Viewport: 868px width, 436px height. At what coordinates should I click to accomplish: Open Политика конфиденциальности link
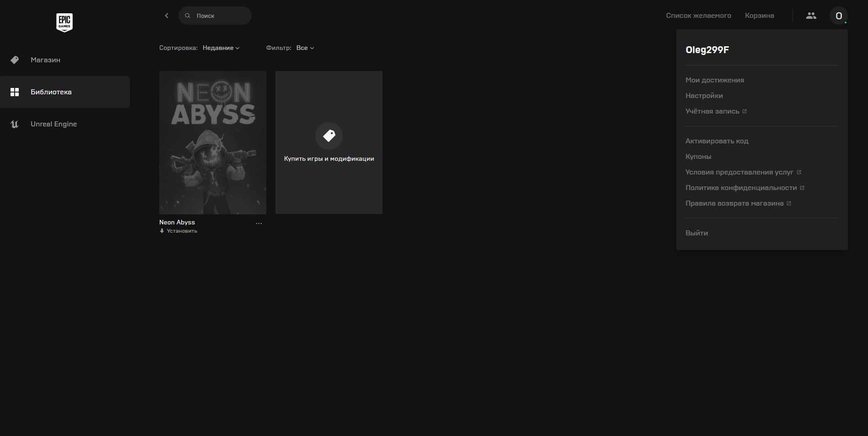click(741, 188)
